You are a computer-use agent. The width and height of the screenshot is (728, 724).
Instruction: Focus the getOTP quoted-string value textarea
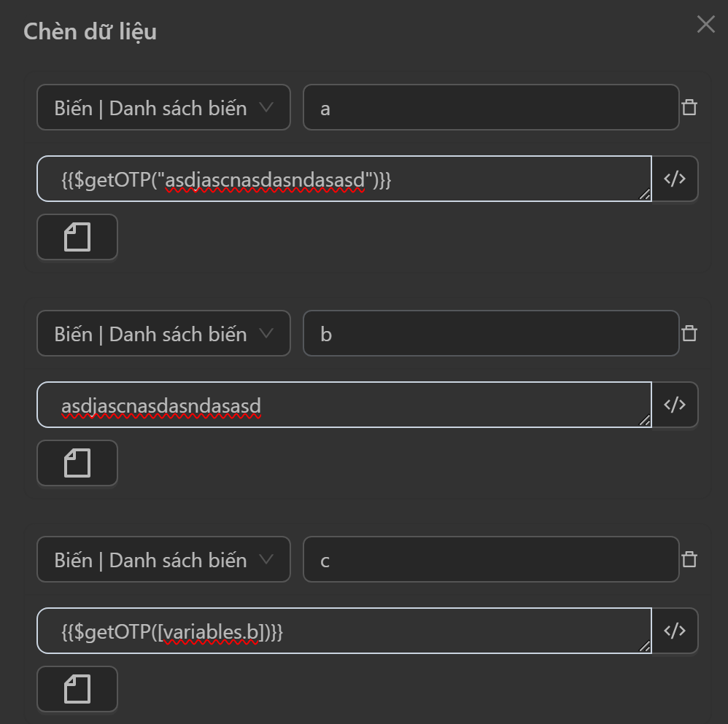point(343,179)
